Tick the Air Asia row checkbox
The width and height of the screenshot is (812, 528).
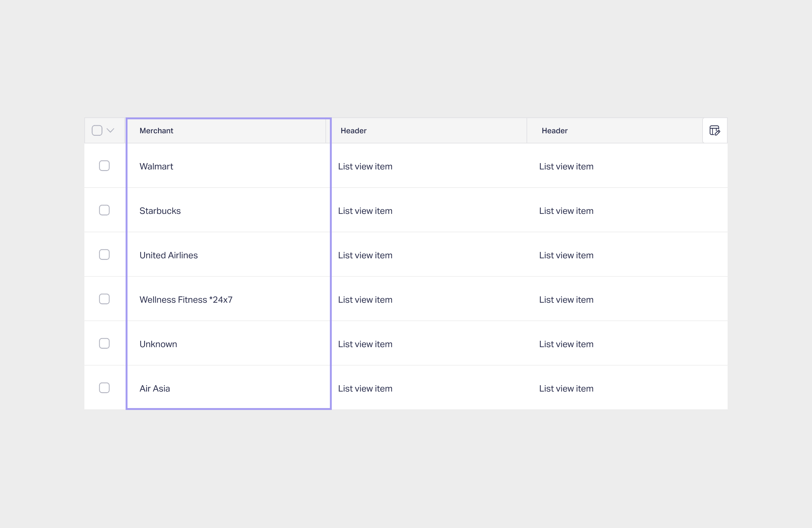(x=104, y=388)
